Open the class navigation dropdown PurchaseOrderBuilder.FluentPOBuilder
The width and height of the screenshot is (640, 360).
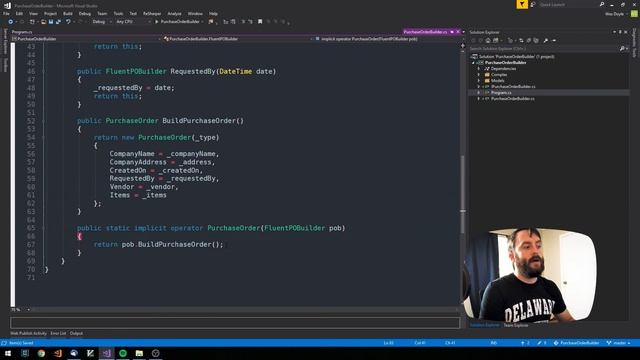click(x=237, y=39)
